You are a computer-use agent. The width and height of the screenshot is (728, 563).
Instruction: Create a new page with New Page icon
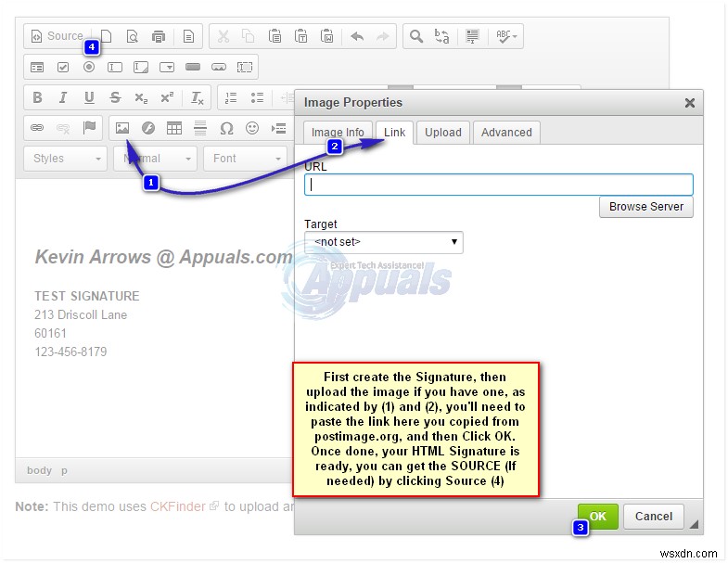tap(107, 36)
